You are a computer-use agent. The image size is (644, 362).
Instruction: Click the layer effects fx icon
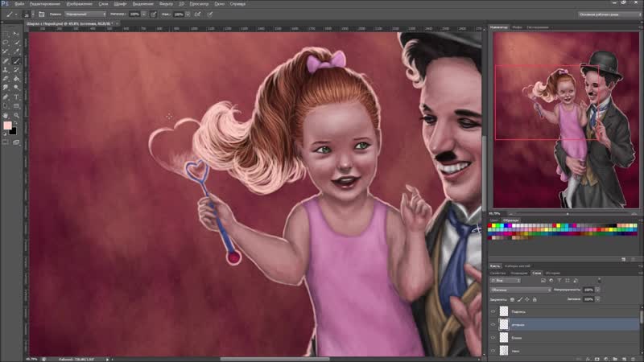pos(588,359)
